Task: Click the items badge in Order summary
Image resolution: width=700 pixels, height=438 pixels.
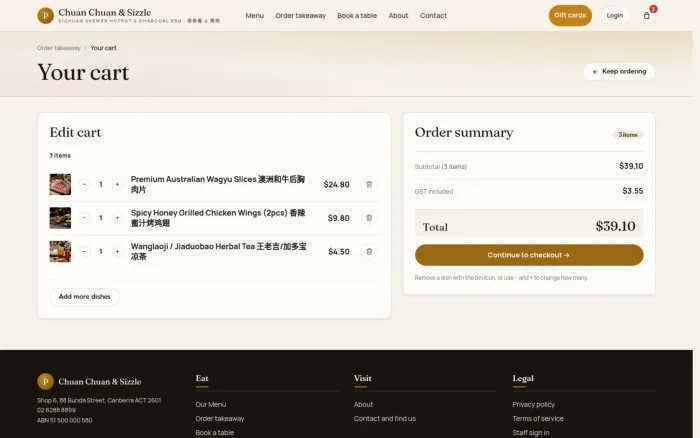Action: point(628,134)
